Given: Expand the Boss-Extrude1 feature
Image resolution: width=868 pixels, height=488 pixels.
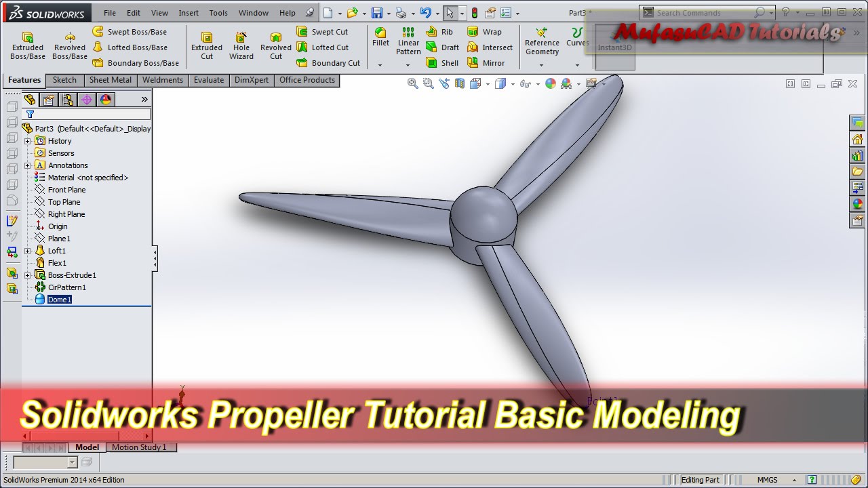Looking at the screenshot, I should coord(27,275).
